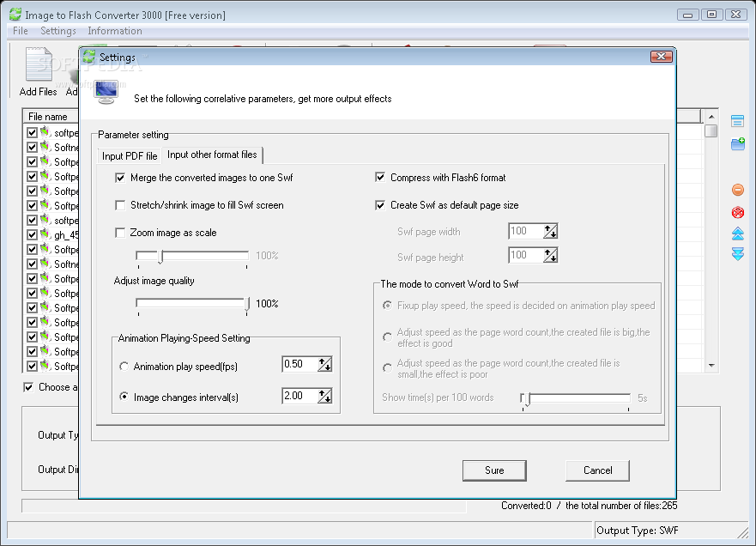
Task: Click the Add Files toolbar icon
Action: pos(39,64)
